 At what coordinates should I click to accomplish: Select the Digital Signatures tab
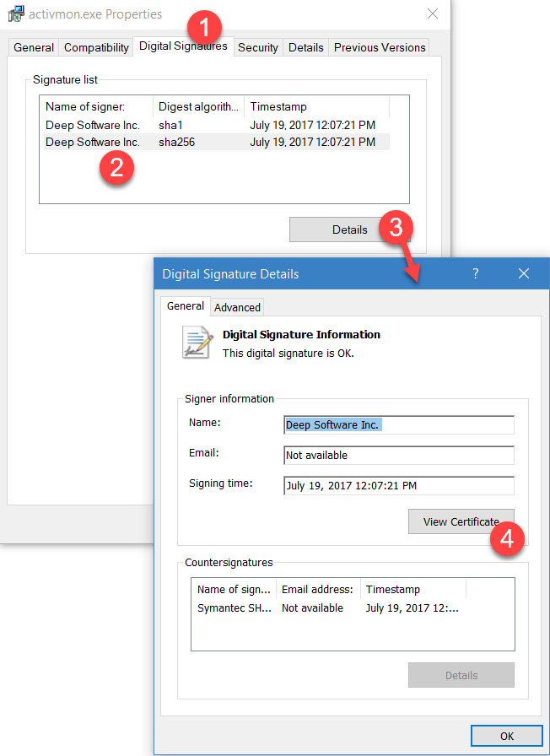[x=183, y=46]
